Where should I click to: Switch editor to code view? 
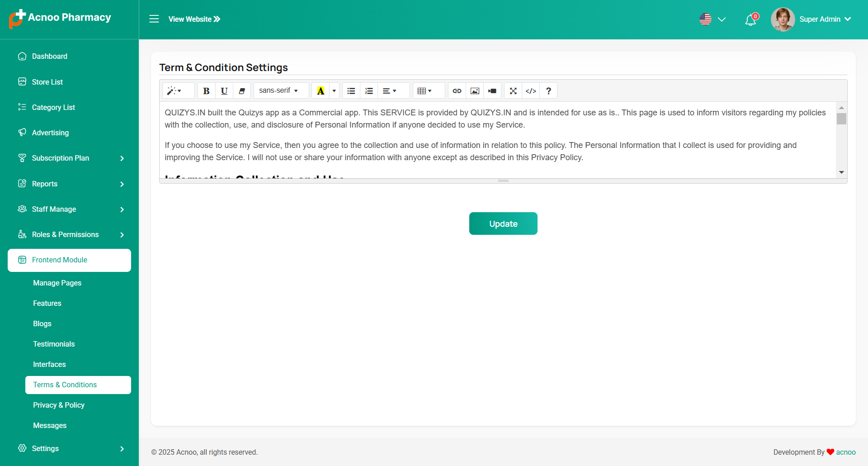pyautogui.click(x=531, y=91)
